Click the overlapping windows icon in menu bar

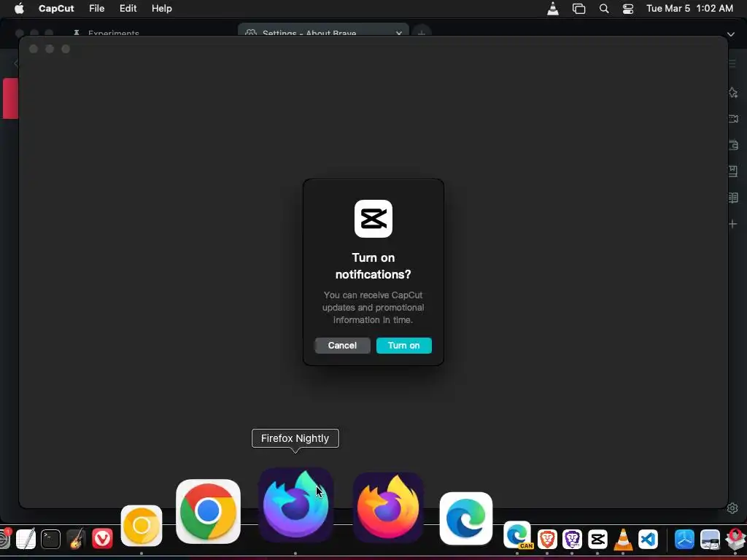[578, 9]
